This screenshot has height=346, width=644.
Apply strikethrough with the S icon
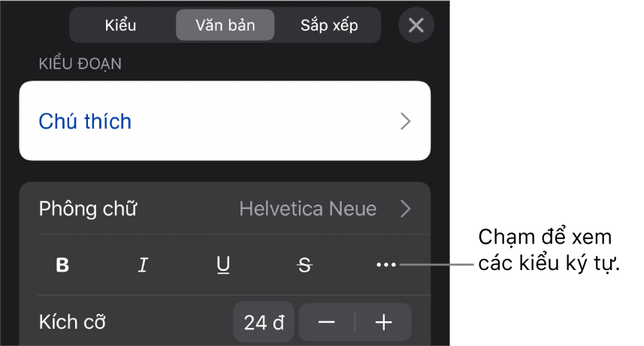pos(304,265)
